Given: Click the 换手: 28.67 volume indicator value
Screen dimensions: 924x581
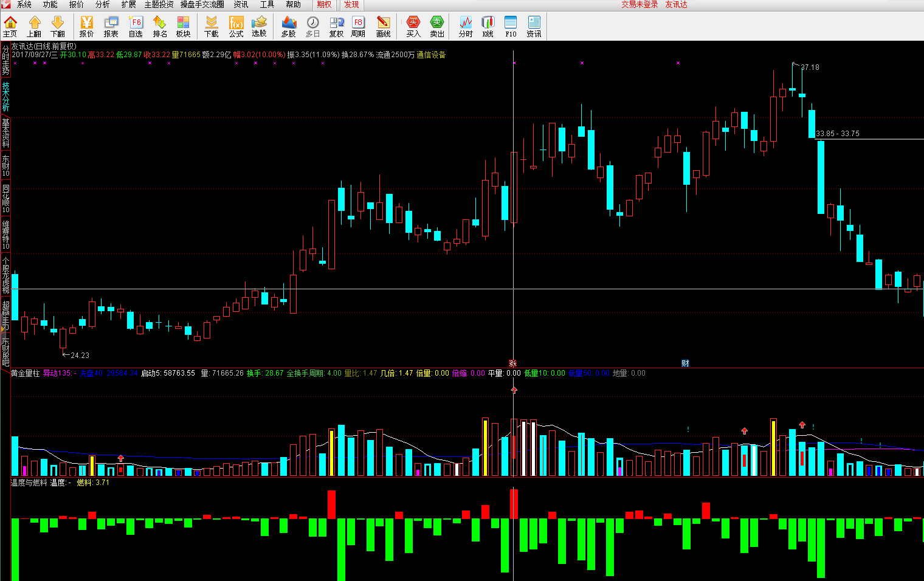Looking at the screenshot, I should pos(265,373).
